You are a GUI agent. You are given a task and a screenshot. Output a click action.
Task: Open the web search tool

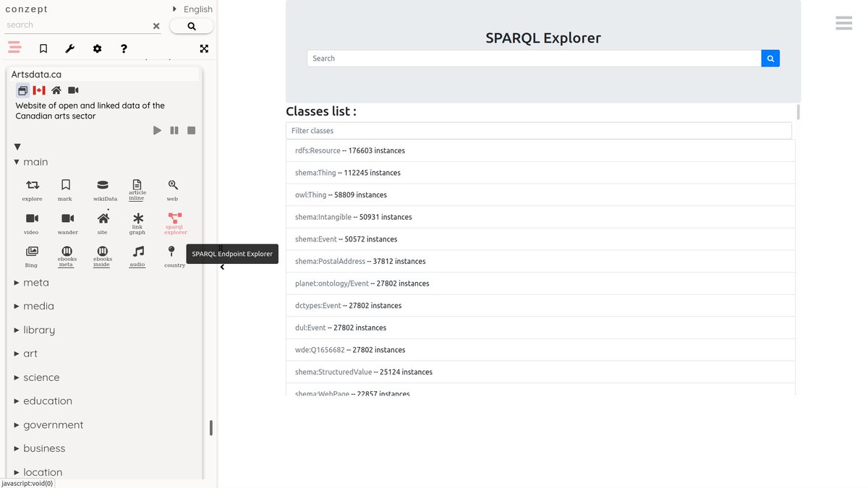pos(172,190)
